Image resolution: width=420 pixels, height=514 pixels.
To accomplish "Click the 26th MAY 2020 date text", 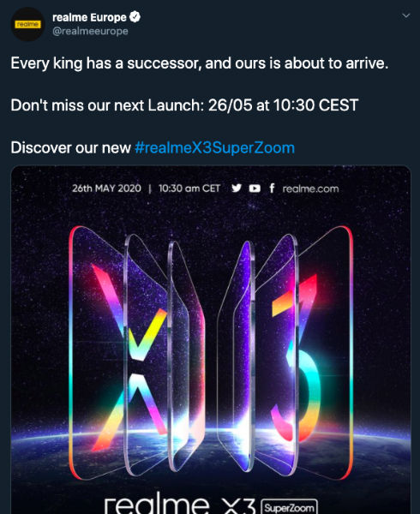I will 106,188.
